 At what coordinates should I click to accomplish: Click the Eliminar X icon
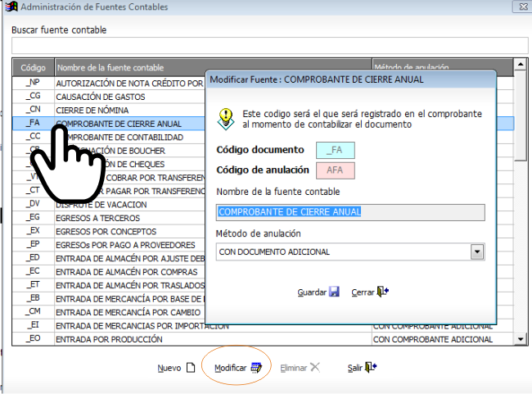tap(315, 367)
